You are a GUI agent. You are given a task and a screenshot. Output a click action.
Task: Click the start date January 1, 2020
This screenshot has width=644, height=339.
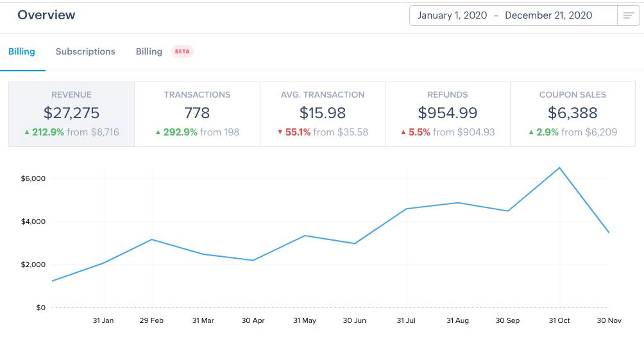(452, 15)
